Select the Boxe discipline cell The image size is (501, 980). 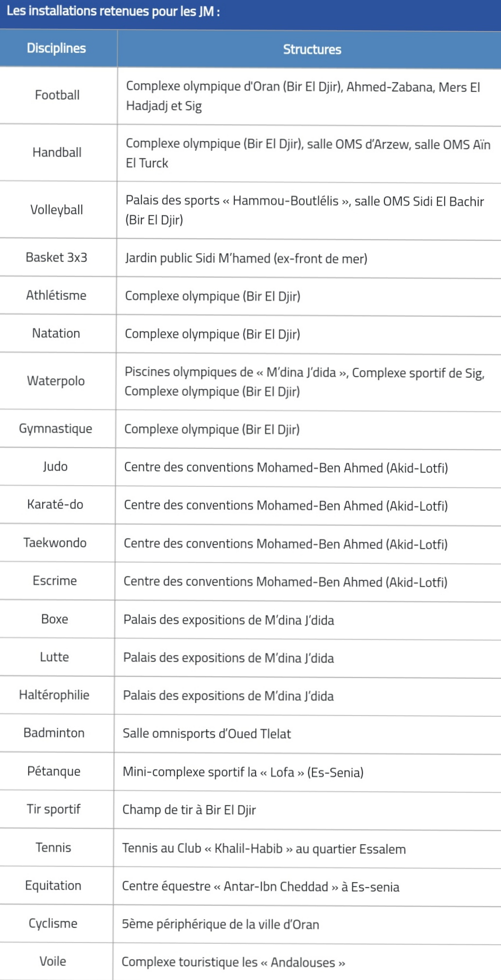(54, 619)
